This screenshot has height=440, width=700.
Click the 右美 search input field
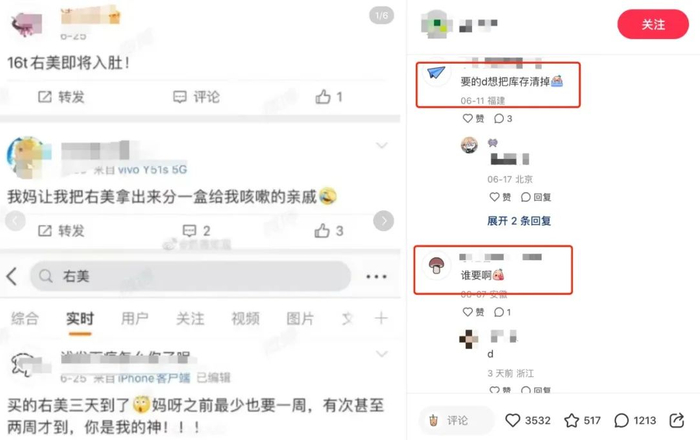pyautogui.click(x=190, y=276)
